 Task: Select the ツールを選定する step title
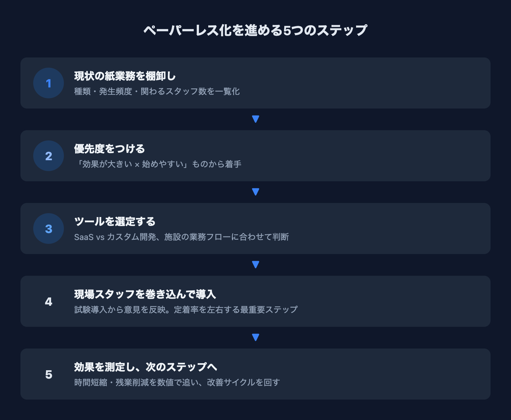115,221
